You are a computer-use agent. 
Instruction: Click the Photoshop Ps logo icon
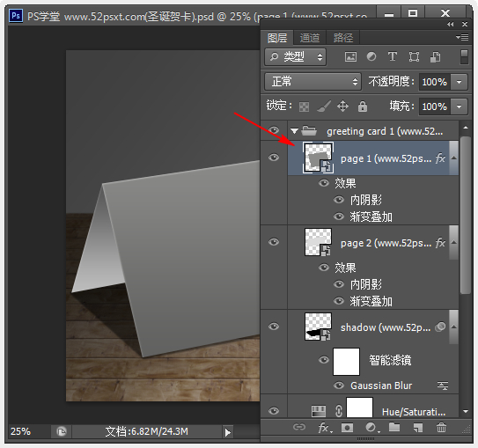[16, 15]
